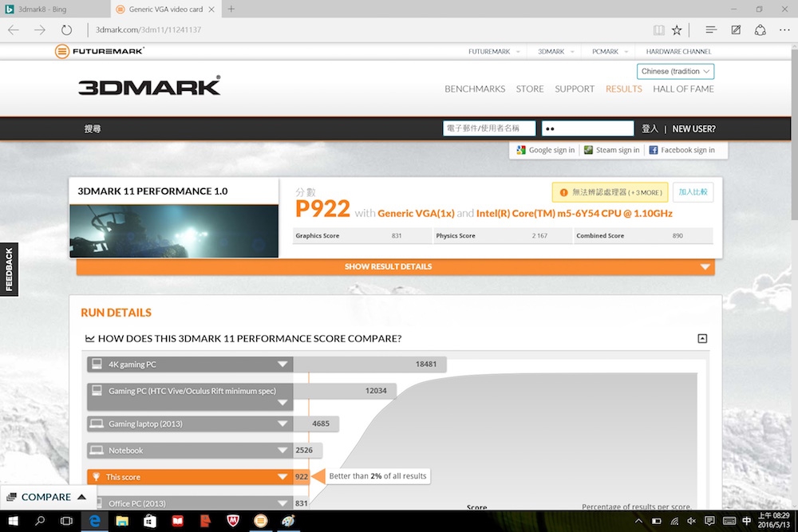Image resolution: width=798 pixels, height=532 pixels.
Task: Click the Make a Web Note icon
Action: 736,30
